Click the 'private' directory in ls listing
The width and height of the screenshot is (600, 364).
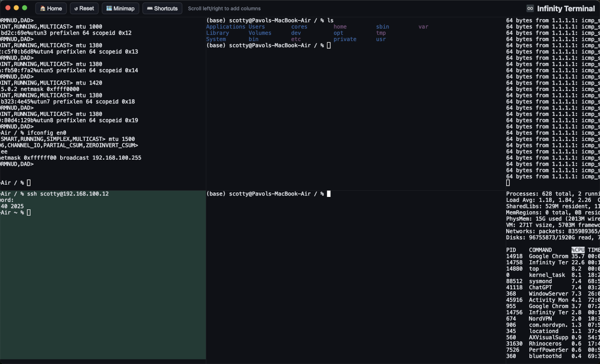[x=345, y=39]
